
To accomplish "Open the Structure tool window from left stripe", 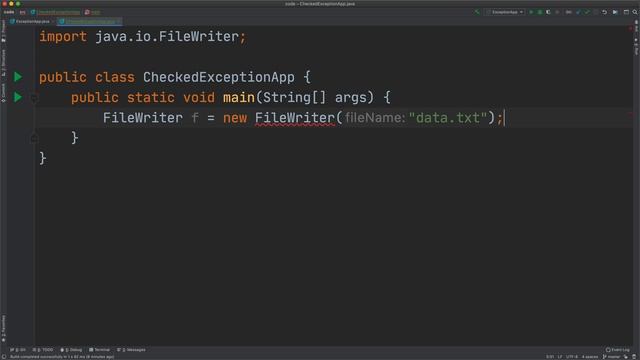I will [4, 62].
